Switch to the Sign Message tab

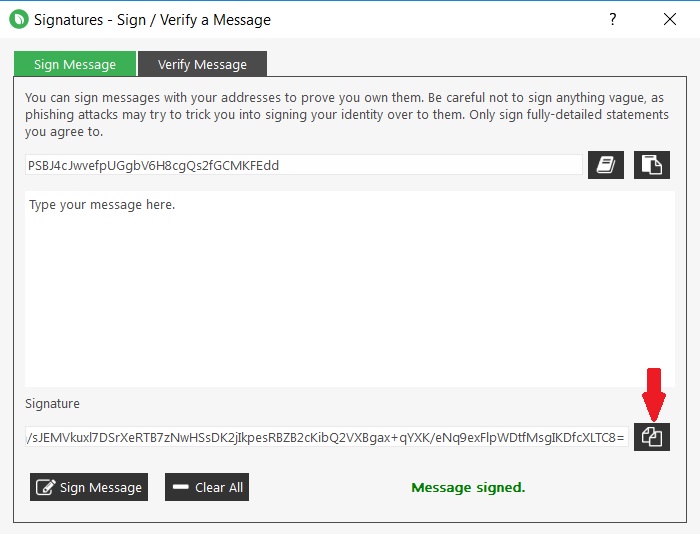[75, 65]
